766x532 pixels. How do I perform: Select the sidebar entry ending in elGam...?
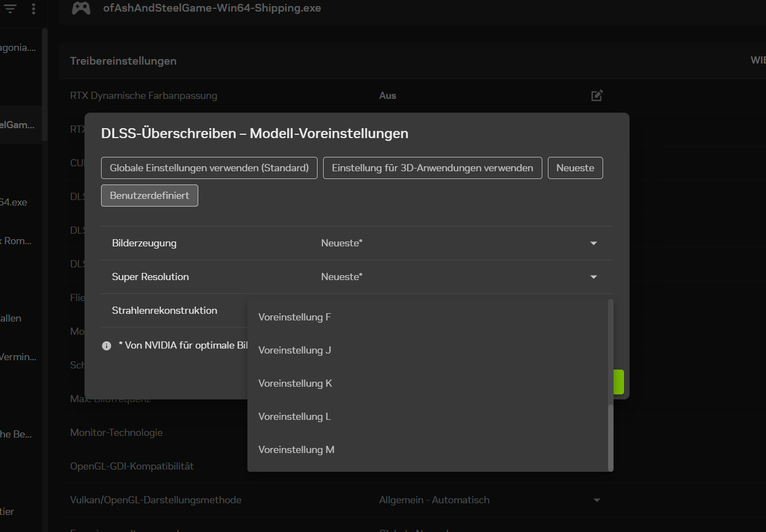tap(17, 125)
